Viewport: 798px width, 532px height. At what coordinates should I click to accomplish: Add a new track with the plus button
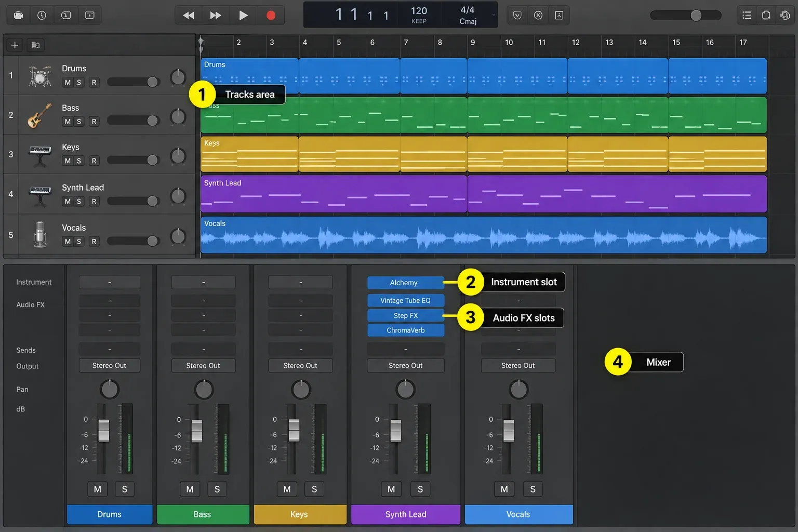[x=15, y=45]
